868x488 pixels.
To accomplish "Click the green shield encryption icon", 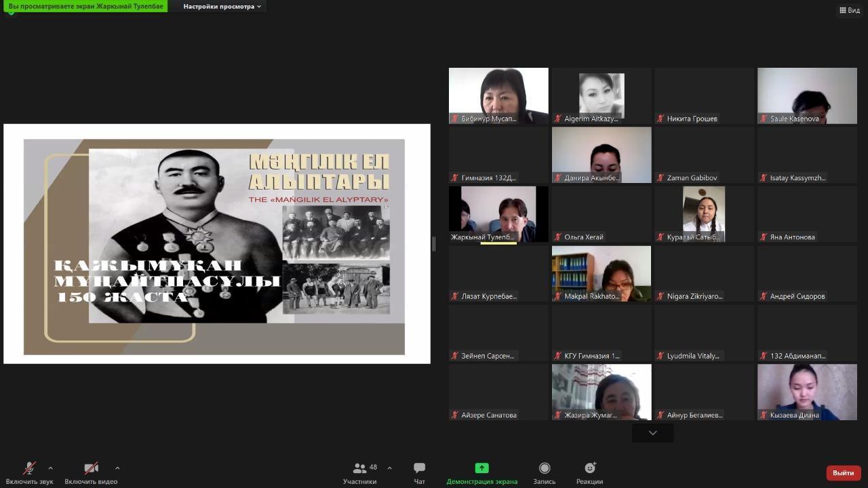I will [11, 13].
